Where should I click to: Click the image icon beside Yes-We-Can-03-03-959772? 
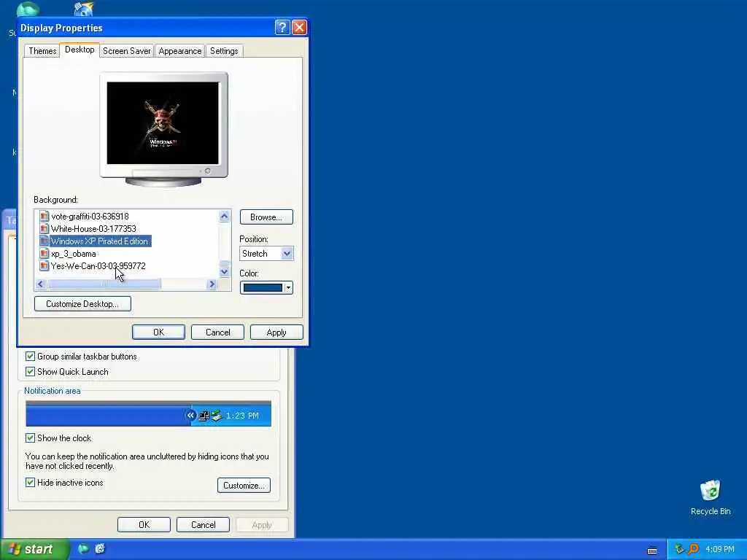pyautogui.click(x=44, y=265)
